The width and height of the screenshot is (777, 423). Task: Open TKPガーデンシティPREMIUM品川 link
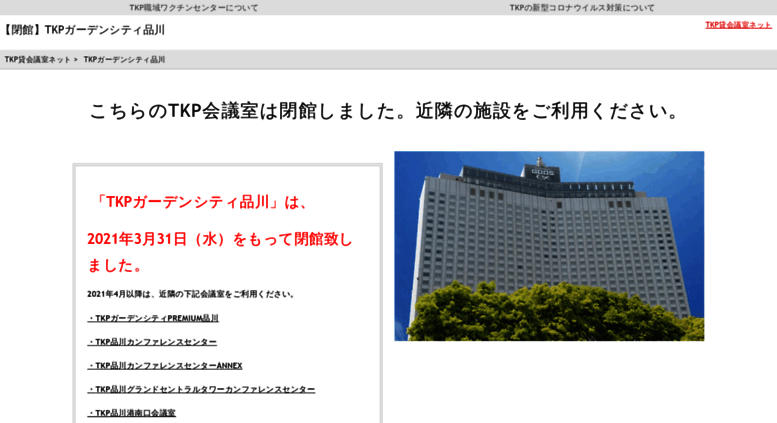[153, 318]
